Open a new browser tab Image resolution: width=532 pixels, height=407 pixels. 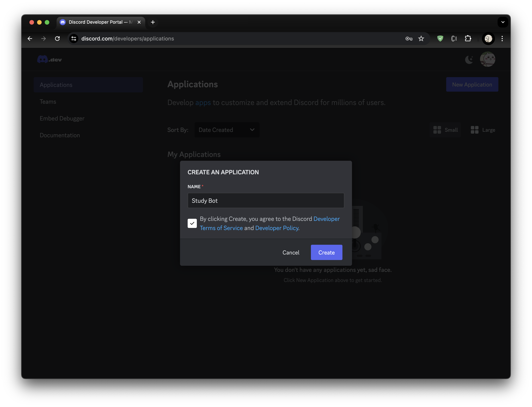click(153, 22)
